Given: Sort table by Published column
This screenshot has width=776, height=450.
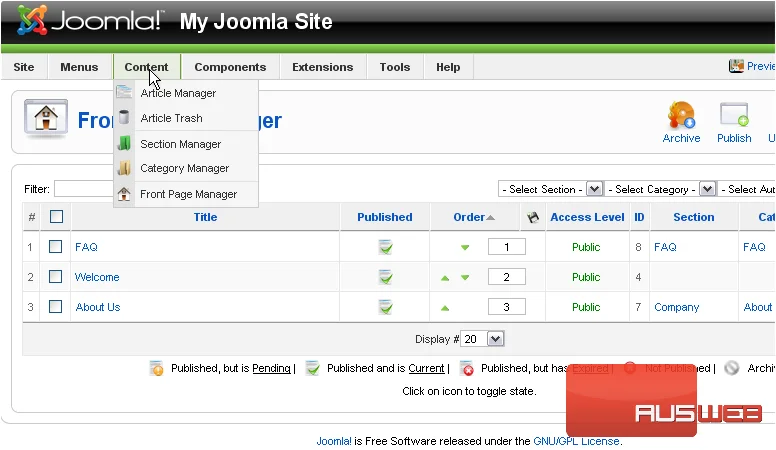Looking at the screenshot, I should (385, 217).
